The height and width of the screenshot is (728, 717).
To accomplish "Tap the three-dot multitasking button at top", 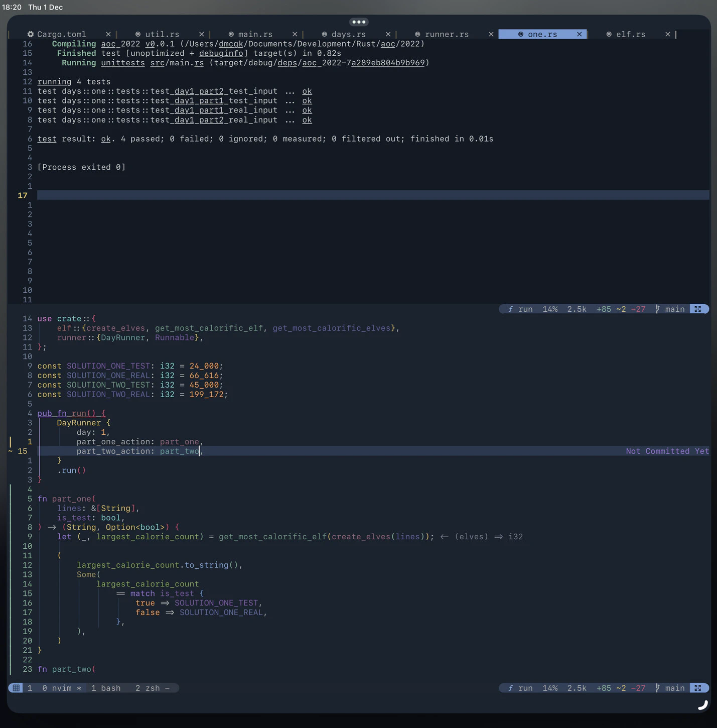I will [359, 22].
